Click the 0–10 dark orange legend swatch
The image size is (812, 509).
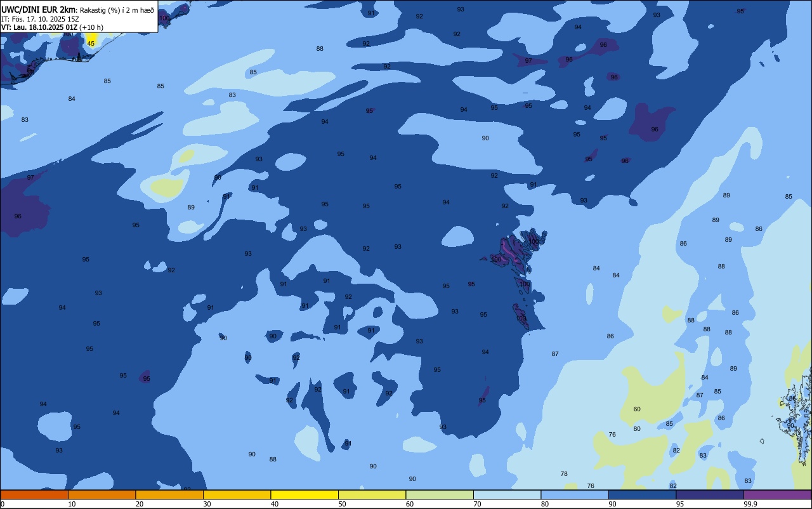coord(34,494)
